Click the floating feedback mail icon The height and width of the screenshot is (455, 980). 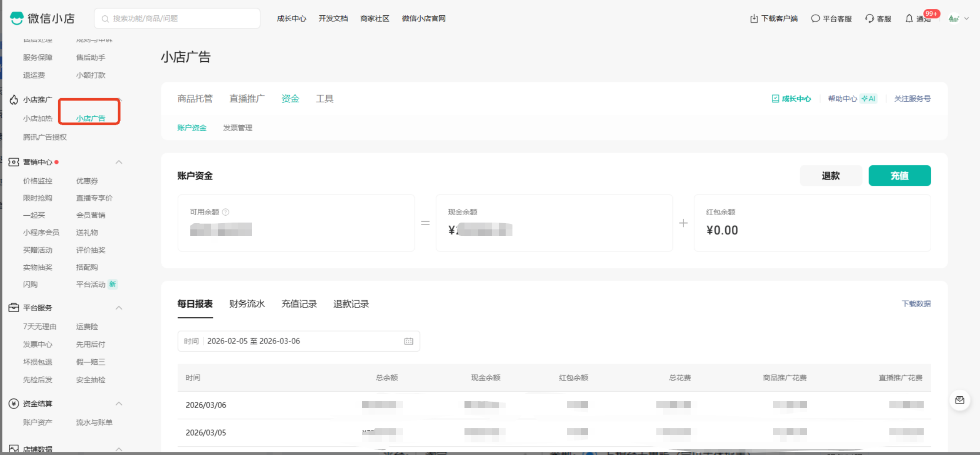pos(959,400)
